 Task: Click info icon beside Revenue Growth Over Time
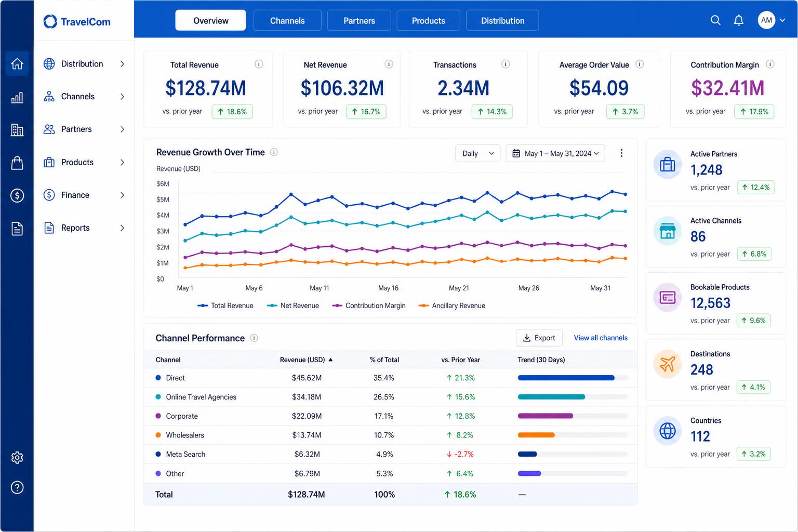(274, 152)
